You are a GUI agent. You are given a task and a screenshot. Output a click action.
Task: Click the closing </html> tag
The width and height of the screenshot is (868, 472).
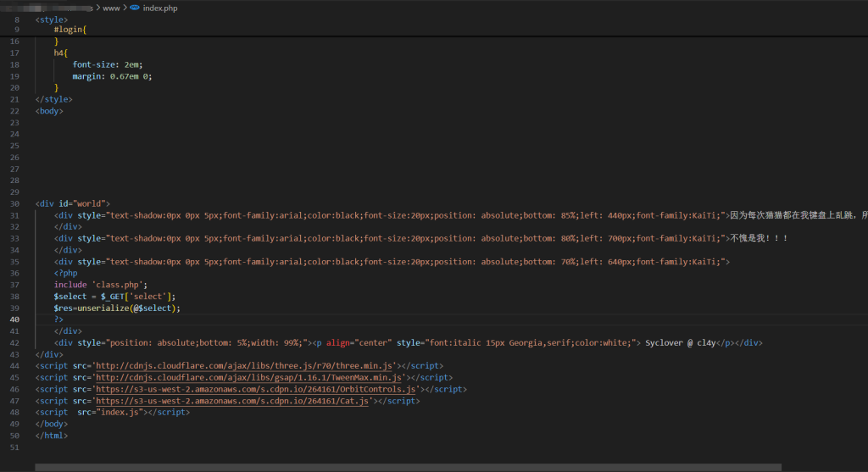click(x=52, y=436)
